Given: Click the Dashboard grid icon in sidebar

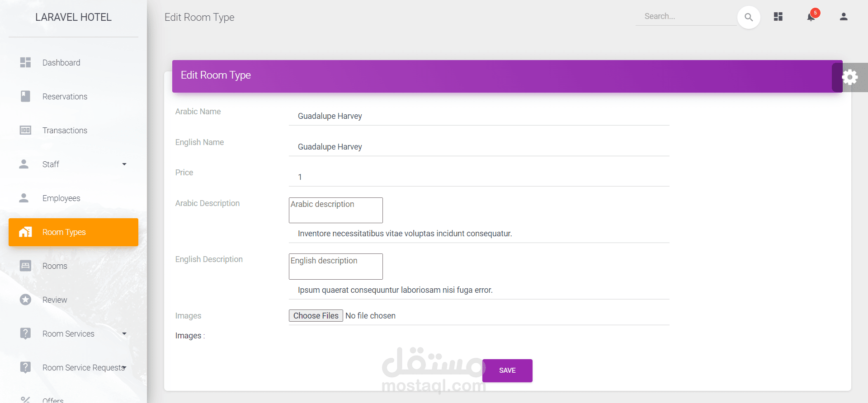Looking at the screenshot, I should 25,62.
